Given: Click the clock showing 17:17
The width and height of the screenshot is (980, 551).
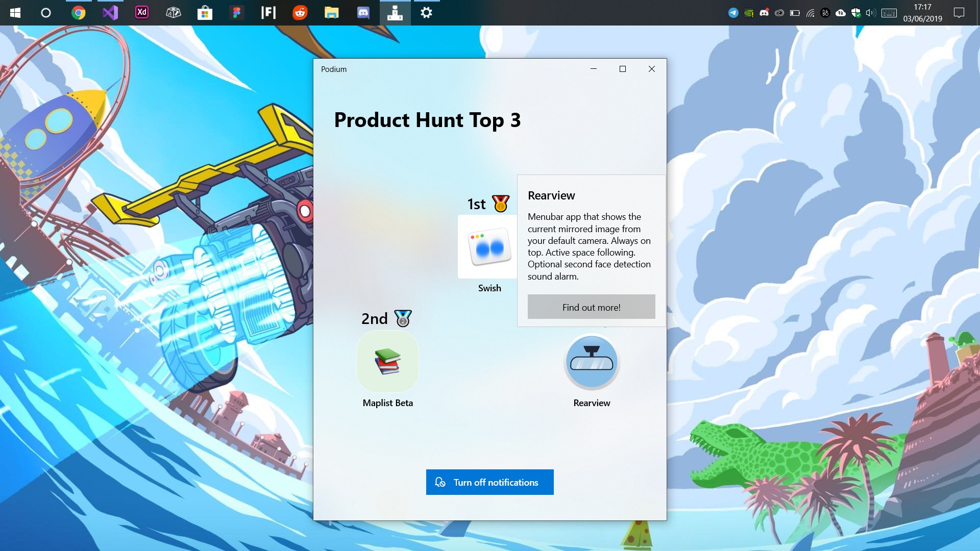Looking at the screenshot, I should tap(922, 13).
